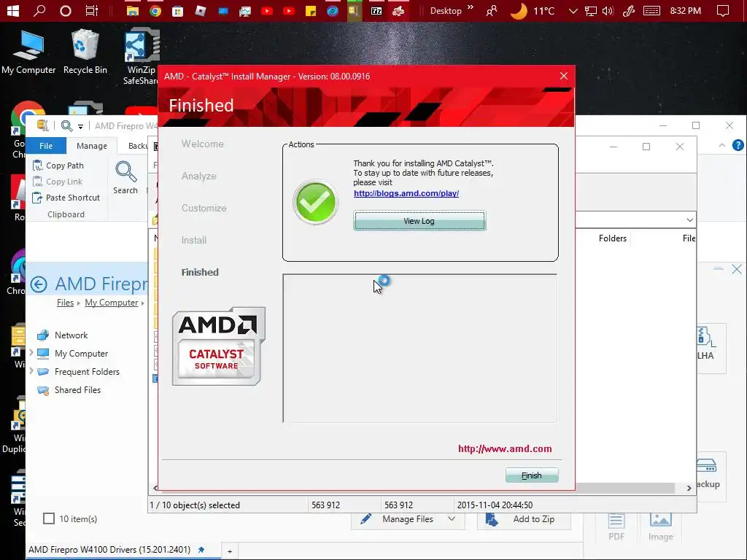The image size is (747, 560).
Task: Open the File tab in WinZip
Action: tap(46, 146)
